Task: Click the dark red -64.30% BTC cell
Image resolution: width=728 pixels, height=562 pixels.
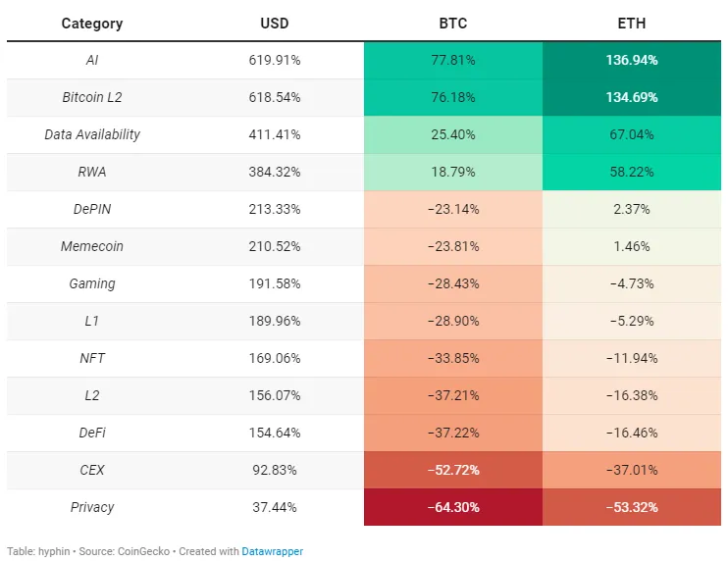Action: pyautogui.click(x=453, y=507)
